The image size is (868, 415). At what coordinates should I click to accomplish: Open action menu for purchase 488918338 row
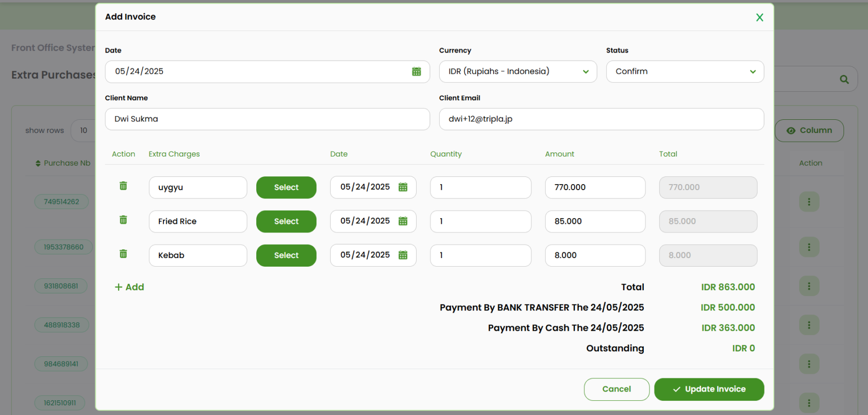click(809, 325)
